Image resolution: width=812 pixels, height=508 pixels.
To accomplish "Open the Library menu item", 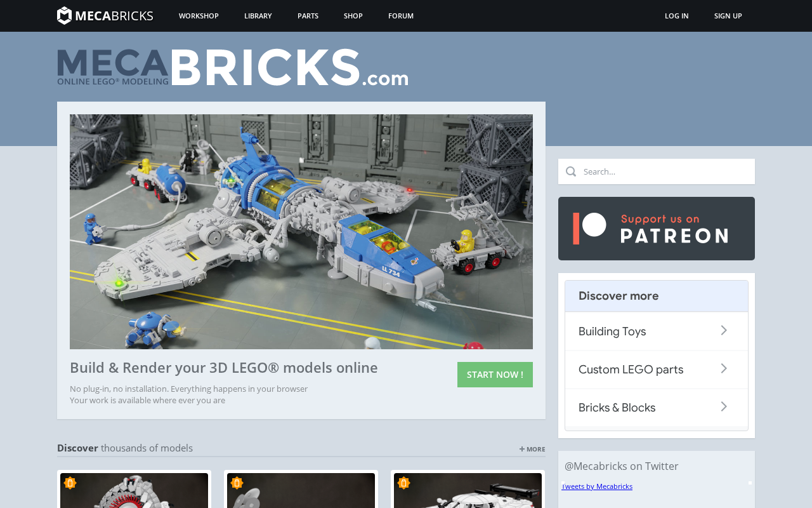I will [x=258, y=16].
